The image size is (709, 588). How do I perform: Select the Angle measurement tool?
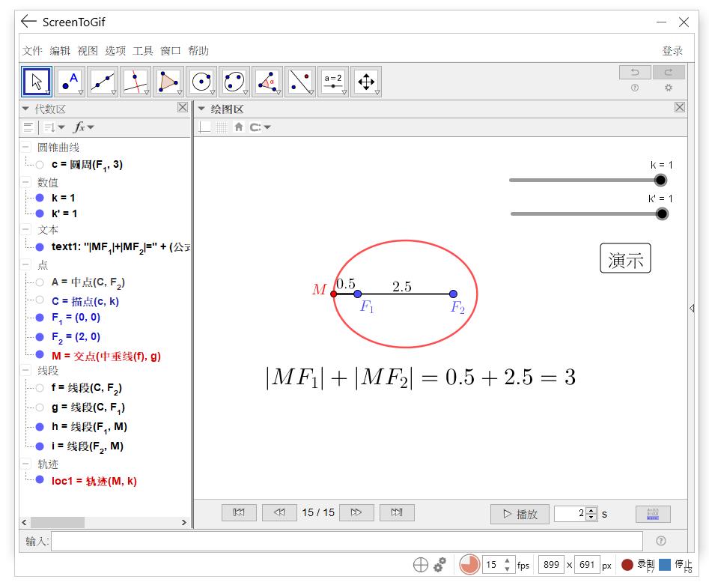[267, 81]
